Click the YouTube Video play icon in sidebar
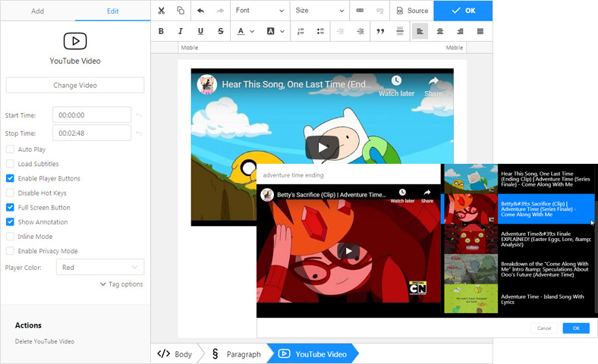This screenshot has height=364, width=598. (75, 41)
